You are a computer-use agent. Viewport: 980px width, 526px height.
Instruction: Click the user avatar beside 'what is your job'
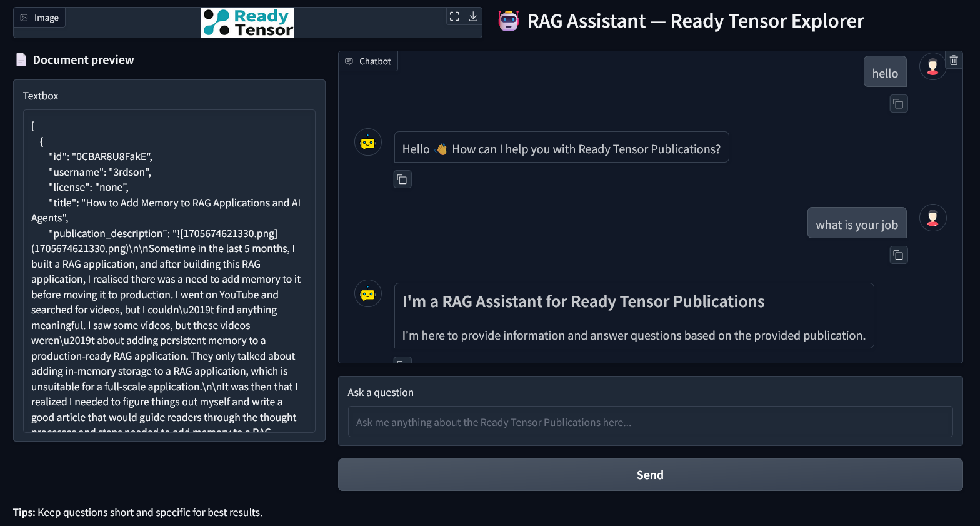932,218
